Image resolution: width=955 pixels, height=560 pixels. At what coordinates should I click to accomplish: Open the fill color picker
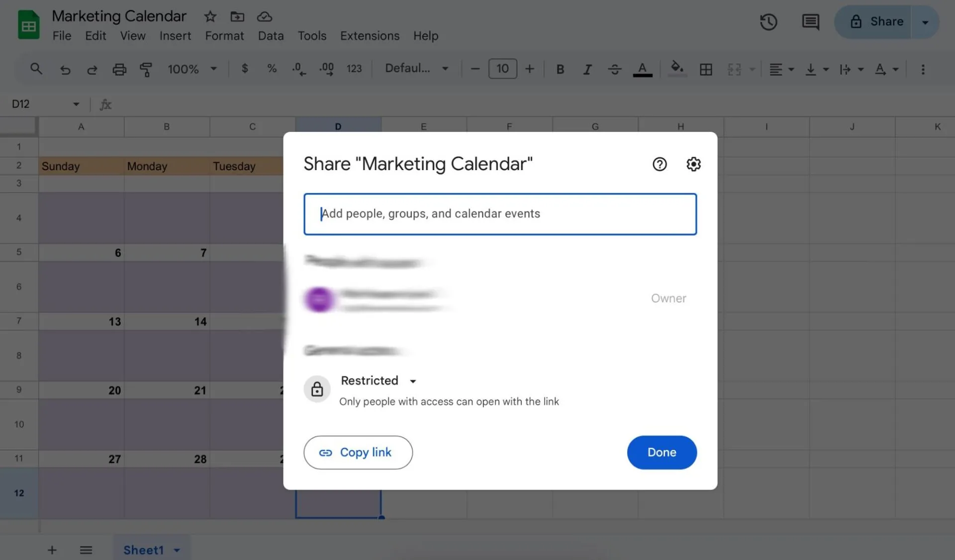[x=677, y=69]
